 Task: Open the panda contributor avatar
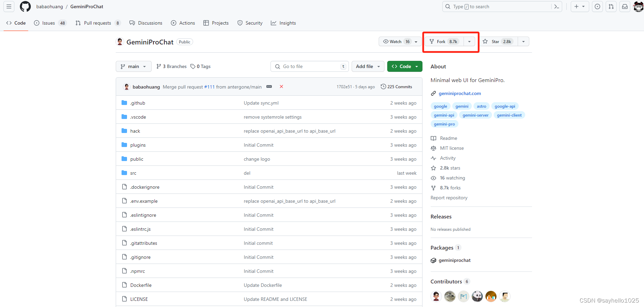pyautogui.click(x=477, y=296)
